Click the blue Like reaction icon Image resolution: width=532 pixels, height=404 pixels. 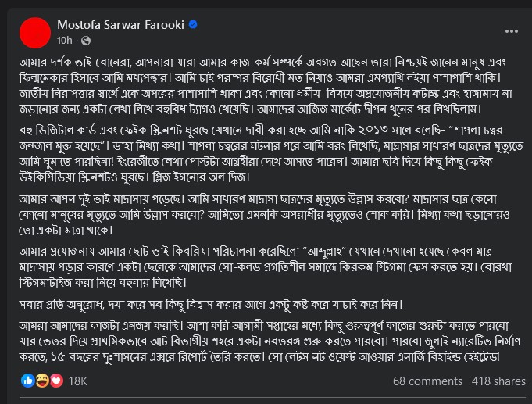pyautogui.click(x=28, y=381)
